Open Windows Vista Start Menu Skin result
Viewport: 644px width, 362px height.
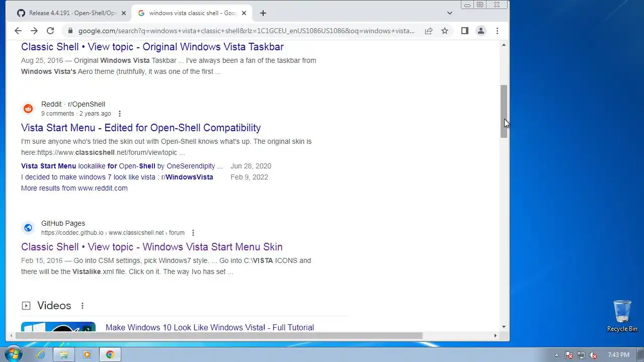tap(152, 247)
